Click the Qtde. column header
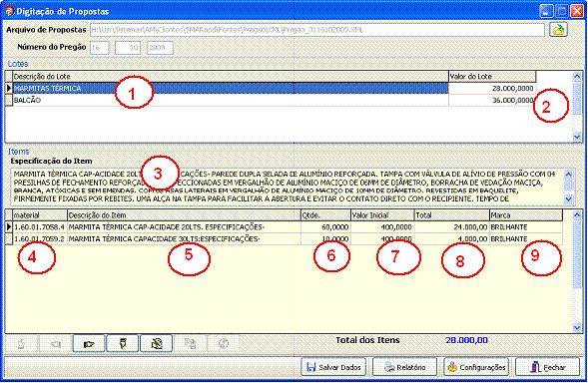Screen dimensions: 588x383 (325, 215)
